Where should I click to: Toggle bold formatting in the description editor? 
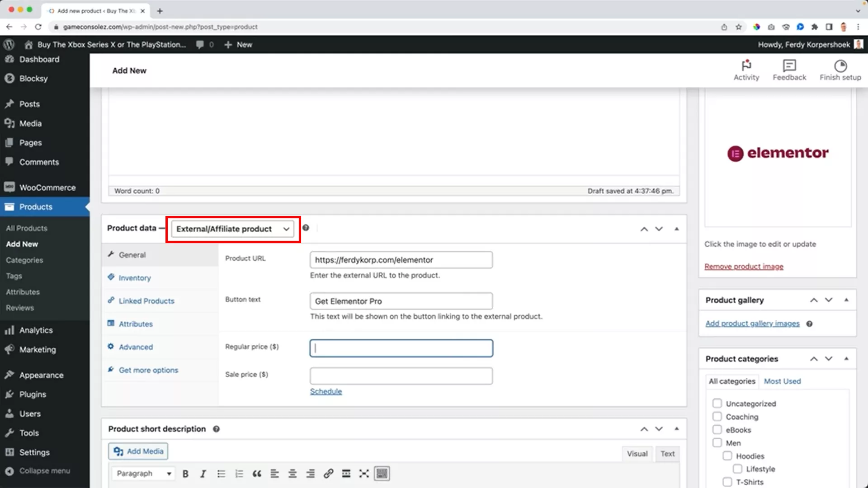185,474
